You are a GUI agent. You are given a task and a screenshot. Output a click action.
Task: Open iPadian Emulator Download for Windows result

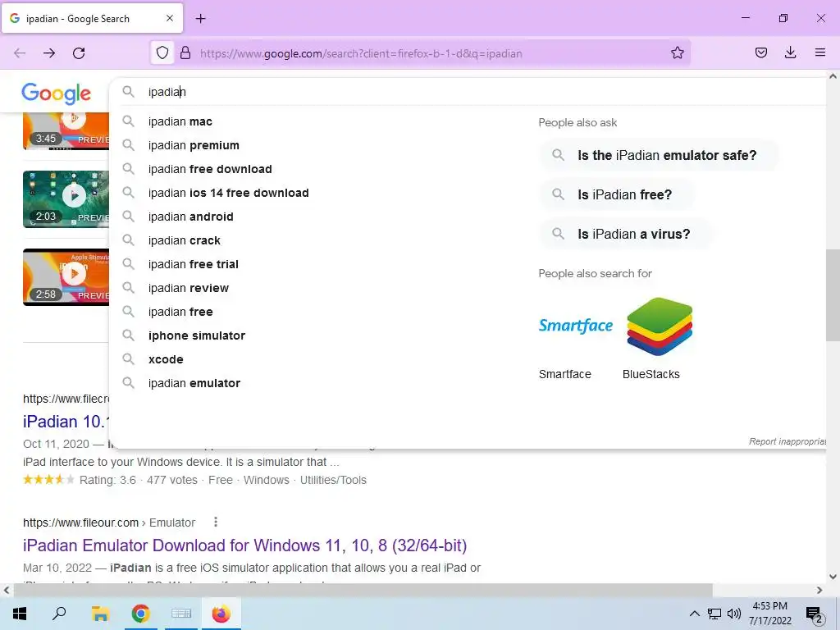244,546
